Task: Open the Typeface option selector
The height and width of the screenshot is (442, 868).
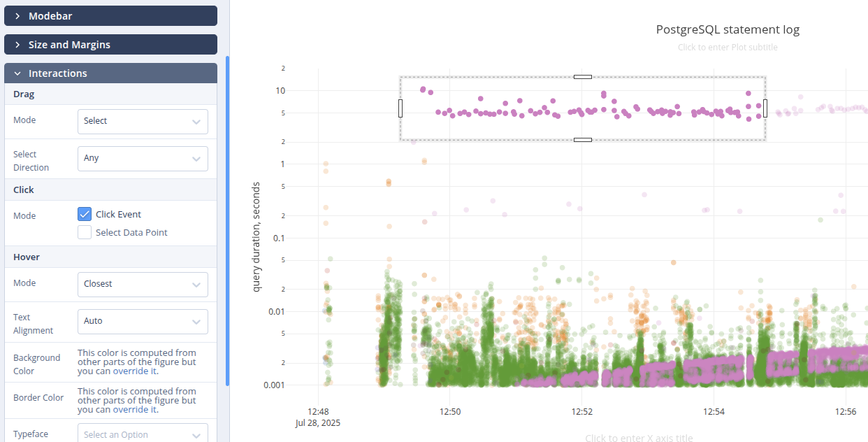Action: click(143, 433)
